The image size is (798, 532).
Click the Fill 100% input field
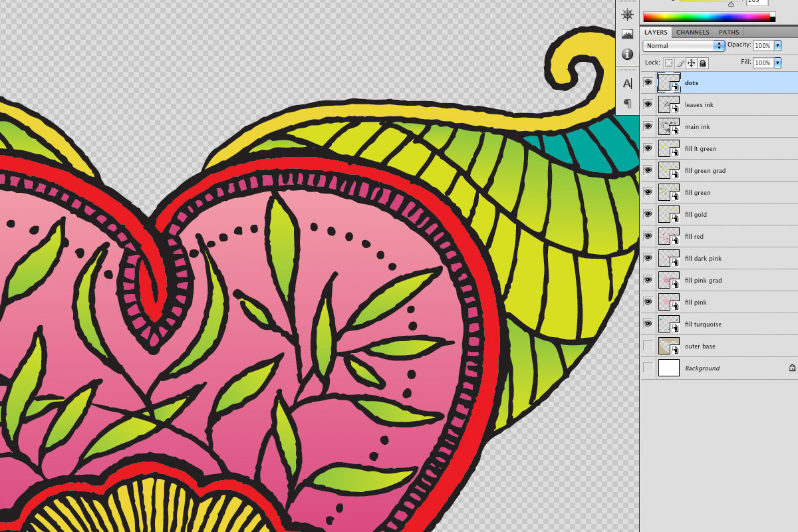pos(763,63)
